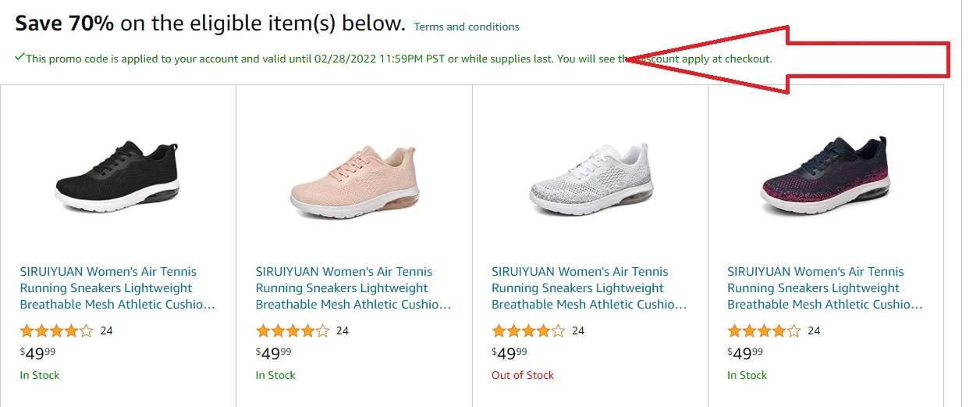Click the 24 reviews count for the navy sneaker
This screenshot has width=980, height=407.
(x=814, y=330)
